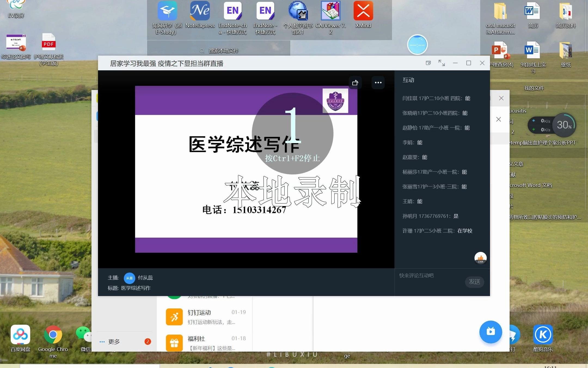
Task: Open temp脑出血护理个案分析PPT file entry
Action: (543, 143)
